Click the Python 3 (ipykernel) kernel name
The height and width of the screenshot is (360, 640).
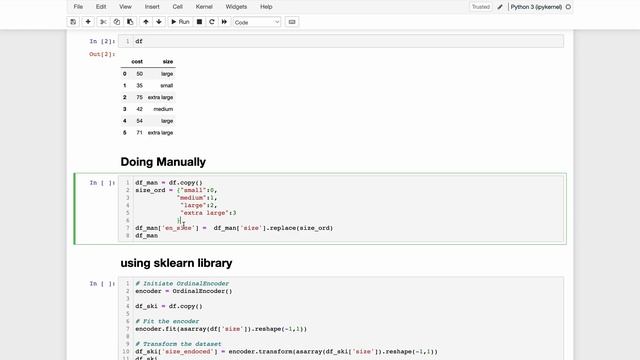(536, 7)
